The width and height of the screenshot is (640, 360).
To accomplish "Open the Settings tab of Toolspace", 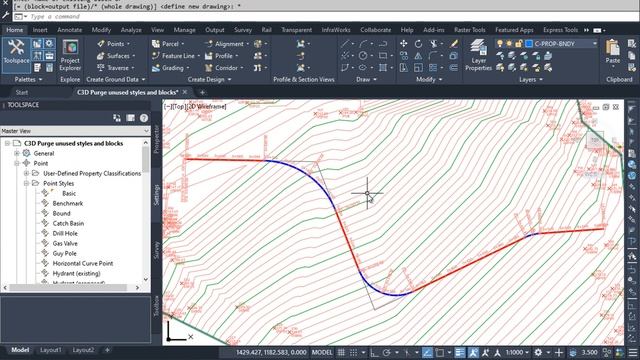I will (156, 195).
